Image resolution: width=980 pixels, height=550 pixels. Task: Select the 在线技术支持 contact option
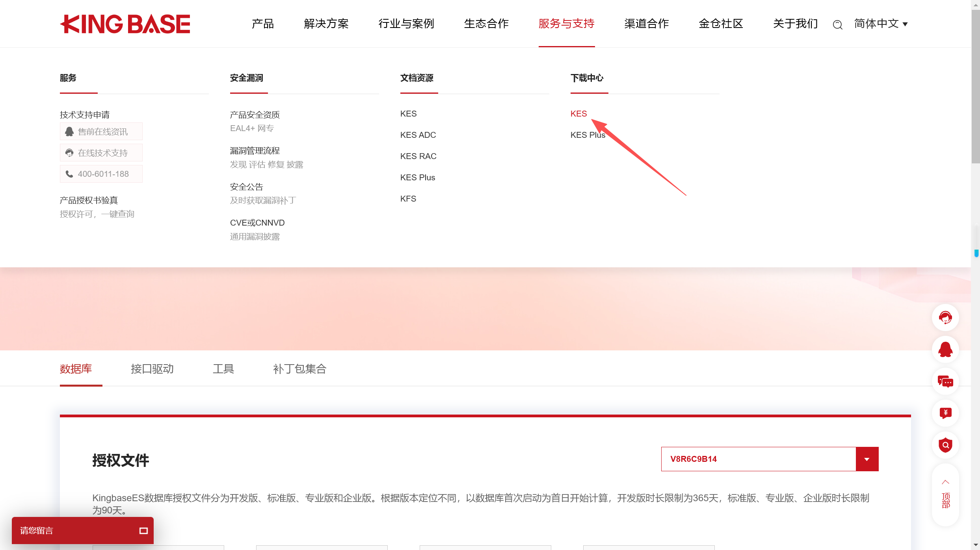(101, 152)
